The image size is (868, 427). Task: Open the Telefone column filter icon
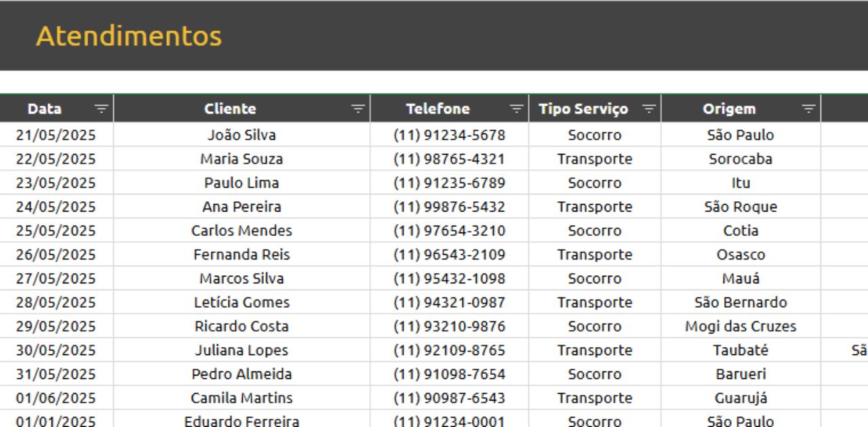tap(516, 108)
